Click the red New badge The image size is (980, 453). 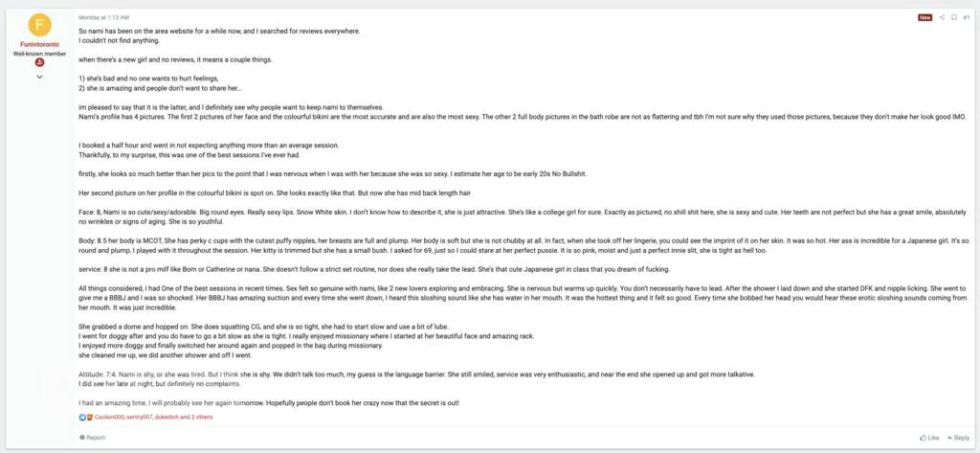924,17
